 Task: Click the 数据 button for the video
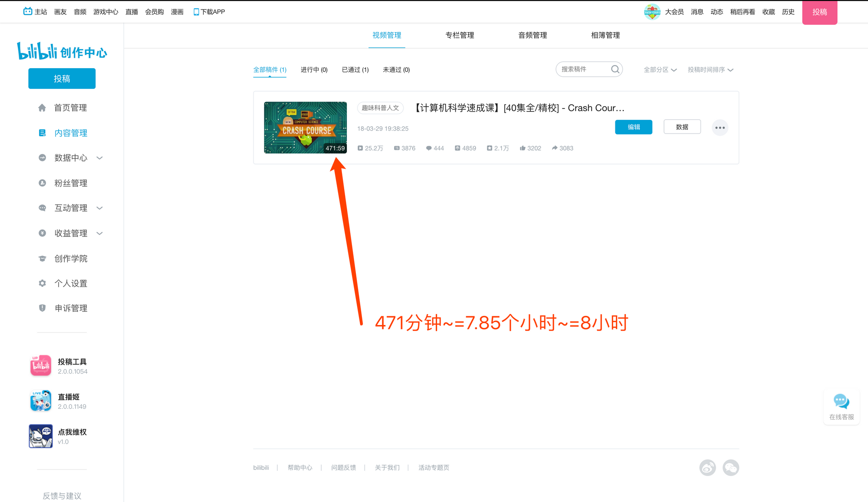pyautogui.click(x=682, y=127)
